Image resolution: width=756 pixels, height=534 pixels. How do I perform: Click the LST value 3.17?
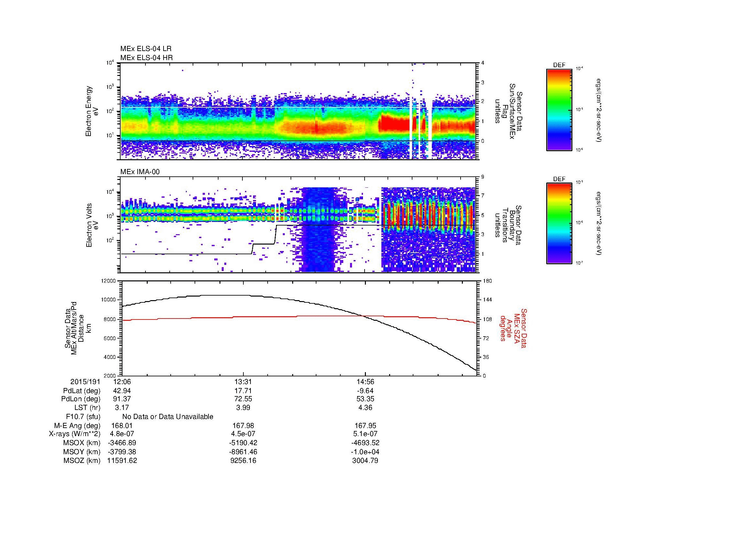[x=122, y=408]
